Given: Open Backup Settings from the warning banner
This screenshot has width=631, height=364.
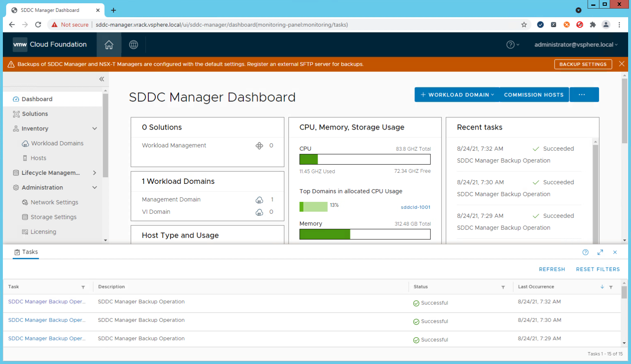Looking at the screenshot, I should [x=583, y=64].
